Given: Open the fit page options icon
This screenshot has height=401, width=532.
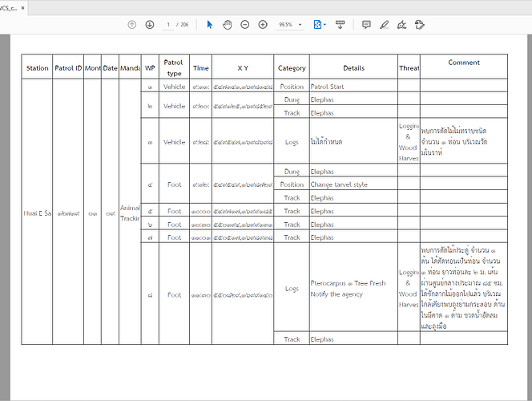Looking at the screenshot, I should point(318,25).
